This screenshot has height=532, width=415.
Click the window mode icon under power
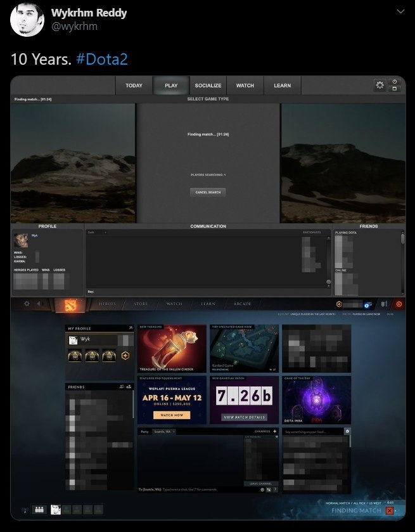pos(395,89)
